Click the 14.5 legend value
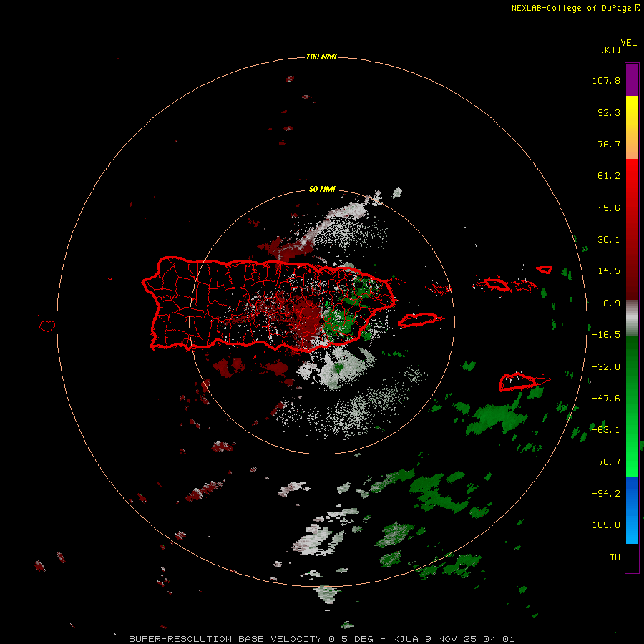644x644 pixels. click(609, 271)
